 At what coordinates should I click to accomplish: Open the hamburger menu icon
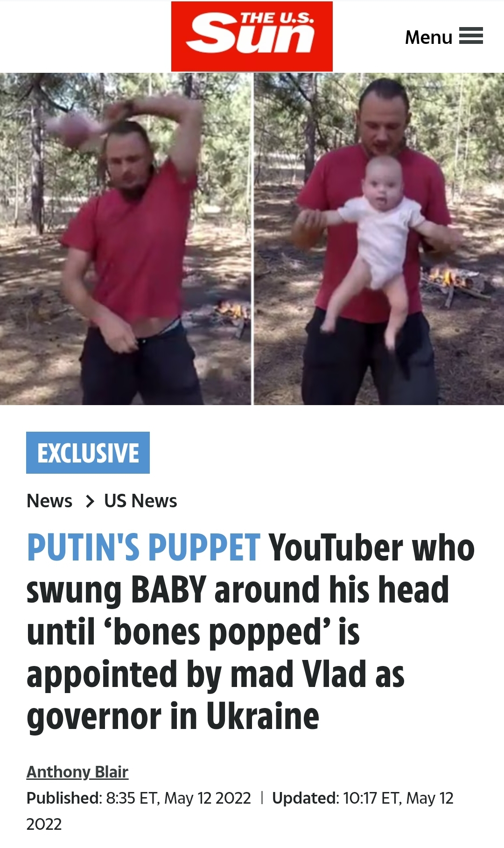[471, 36]
